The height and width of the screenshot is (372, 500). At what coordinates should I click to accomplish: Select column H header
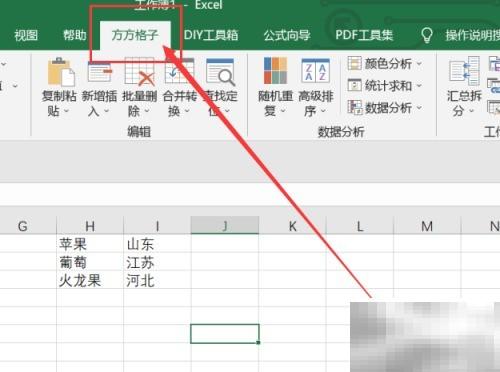(x=90, y=226)
